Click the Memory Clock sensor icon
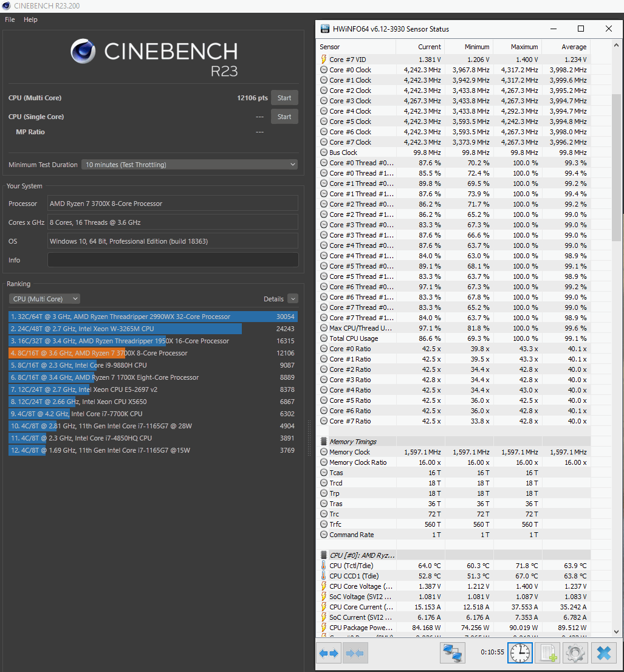Viewport: 624px width, 672px height. click(x=324, y=452)
